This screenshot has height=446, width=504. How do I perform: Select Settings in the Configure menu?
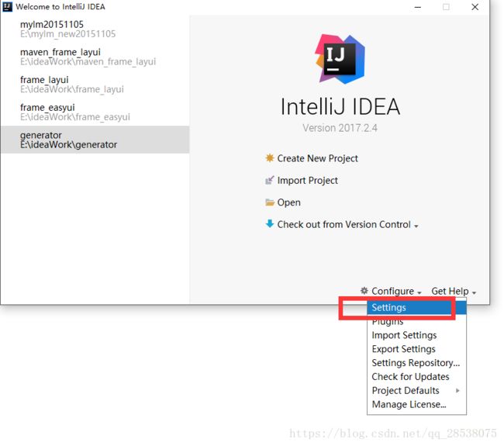coord(416,307)
